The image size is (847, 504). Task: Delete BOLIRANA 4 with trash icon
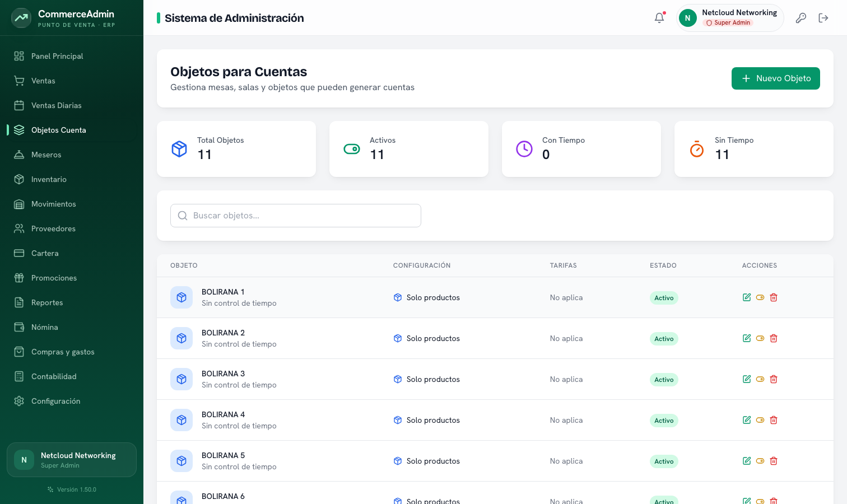pos(774,420)
